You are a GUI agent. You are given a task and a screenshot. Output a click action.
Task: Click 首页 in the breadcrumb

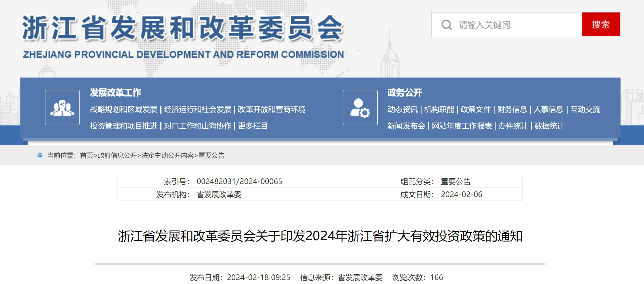pyautogui.click(x=87, y=156)
